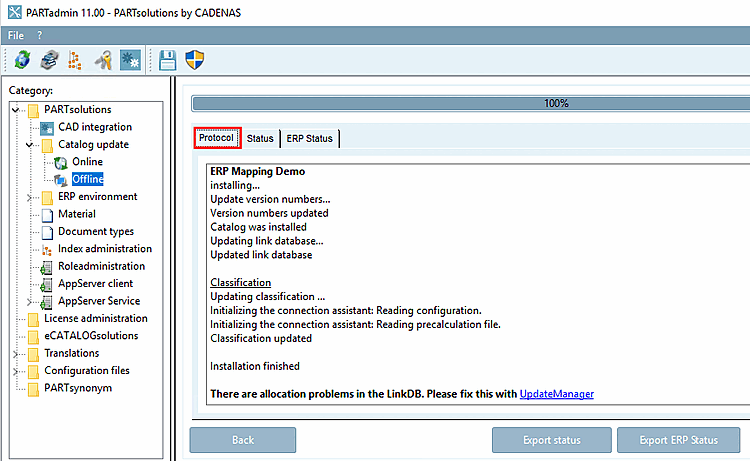Select the CAD integration tree item
Viewport: 750px width, 461px height.
(95, 127)
